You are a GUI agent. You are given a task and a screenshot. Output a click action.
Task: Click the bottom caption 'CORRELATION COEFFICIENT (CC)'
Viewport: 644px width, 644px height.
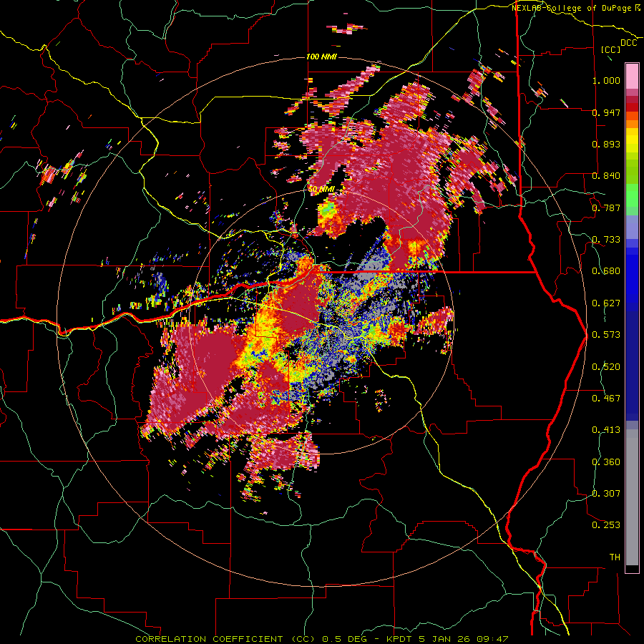225,639
